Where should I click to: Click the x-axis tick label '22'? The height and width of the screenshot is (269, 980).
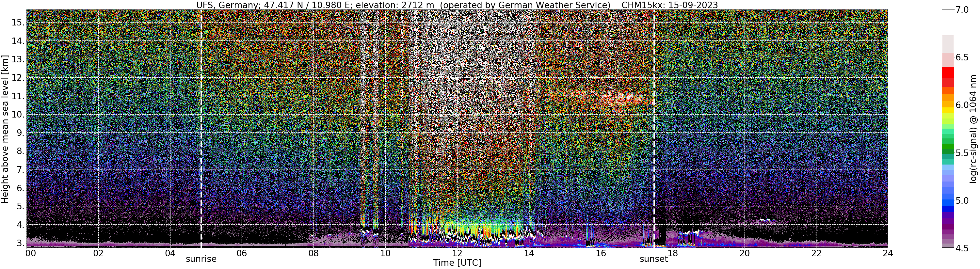816,253
